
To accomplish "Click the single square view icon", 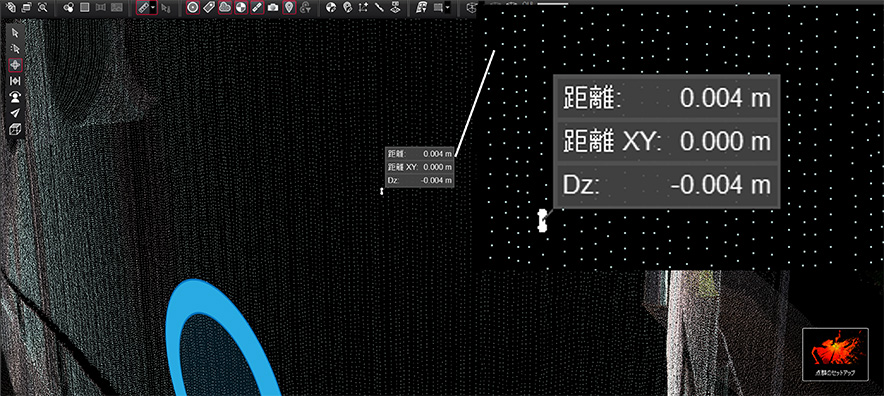I will 85,8.
